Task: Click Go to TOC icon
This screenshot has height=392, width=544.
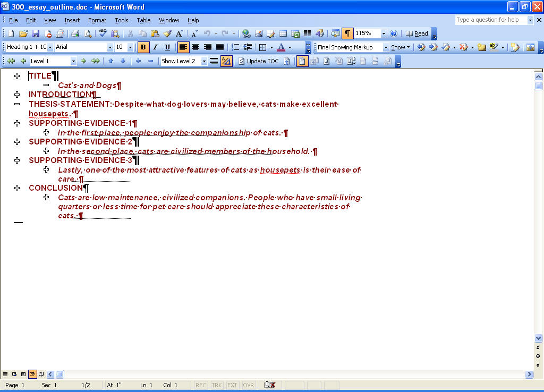Action: pyautogui.click(x=286, y=61)
